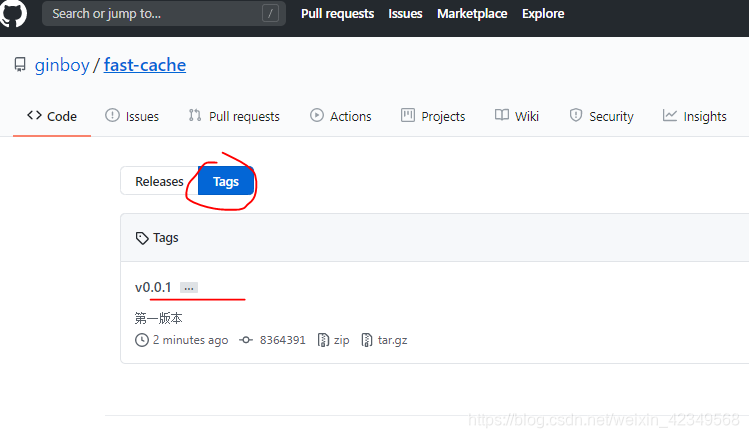This screenshot has height=438, width=749.
Task: Select the blue Tags button
Action: 226,182
